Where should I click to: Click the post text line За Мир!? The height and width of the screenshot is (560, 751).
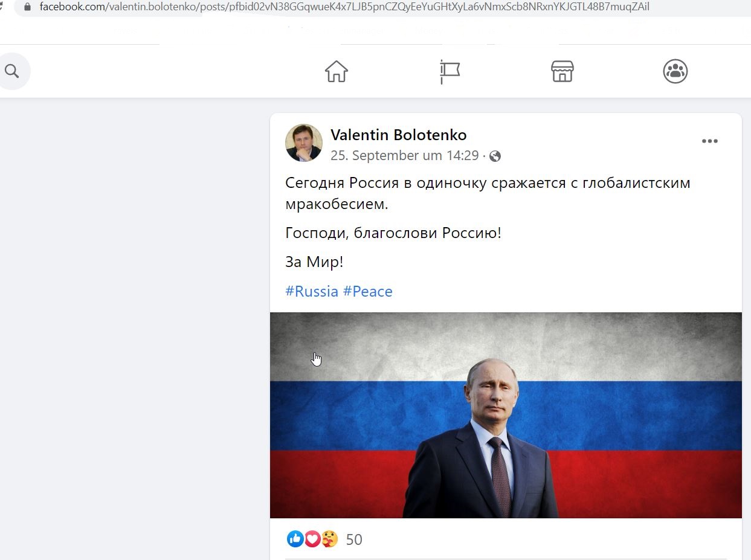pos(314,262)
